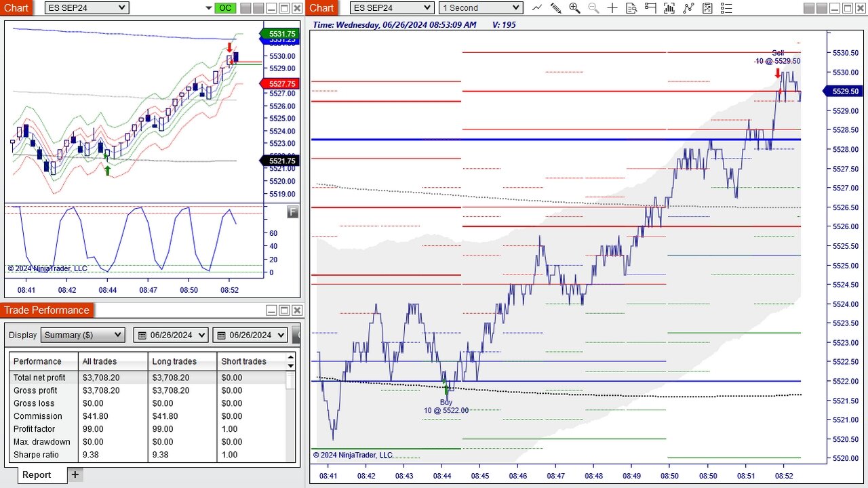Open start date calendar icon
868x488 pixels.
coord(142,335)
